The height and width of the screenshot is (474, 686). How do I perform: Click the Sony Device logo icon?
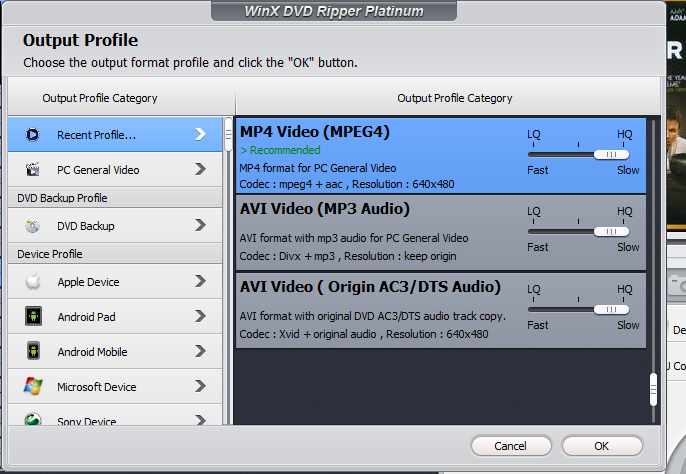[x=33, y=419]
